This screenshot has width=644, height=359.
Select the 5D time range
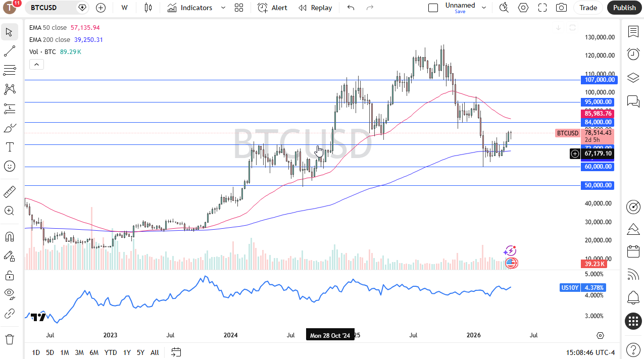[x=50, y=352]
